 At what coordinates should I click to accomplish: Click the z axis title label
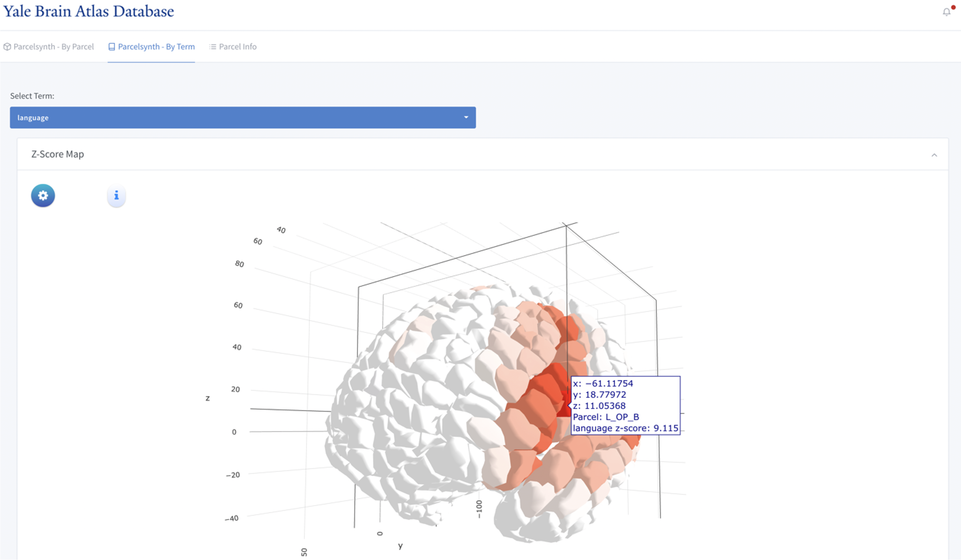tap(208, 398)
